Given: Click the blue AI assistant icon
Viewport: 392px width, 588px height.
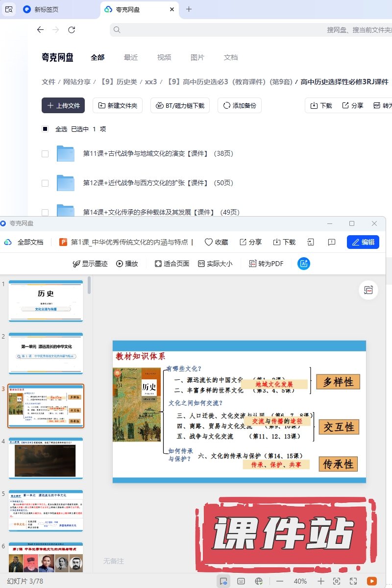Looking at the screenshot, I should [x=304, y=264].
